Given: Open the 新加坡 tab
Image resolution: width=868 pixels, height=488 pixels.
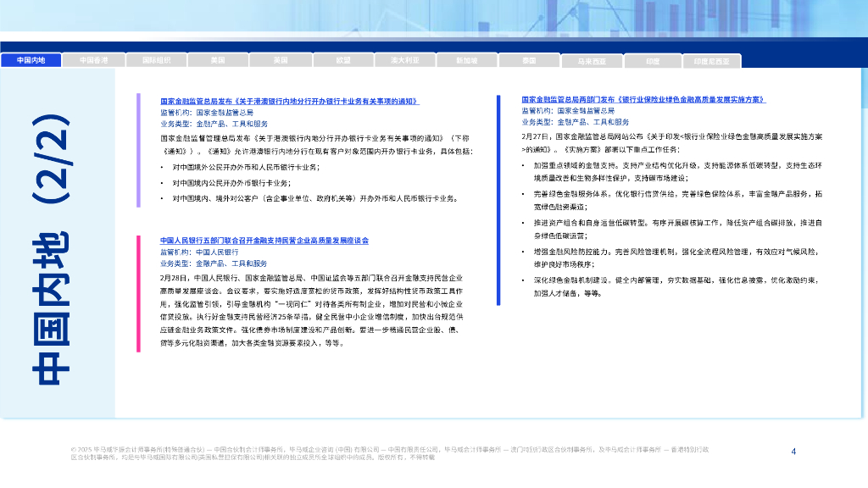Looking at the screenshot, I should [467, 60].
